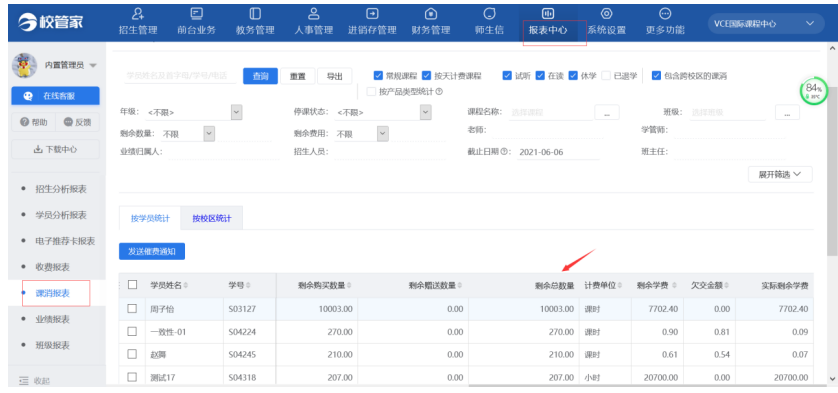Open class picker button beside 班级
The width and height of the screenshot is (838, 393).
tap(787, 113)
